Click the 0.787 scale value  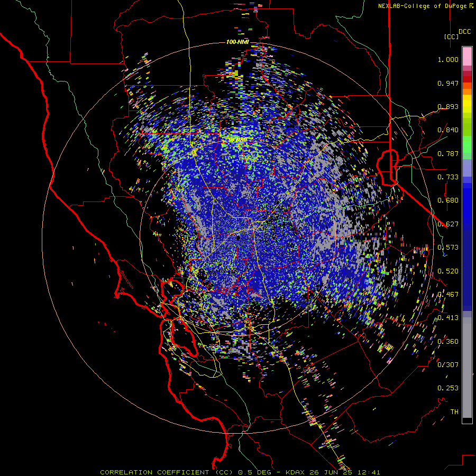[x=448, y=153]
